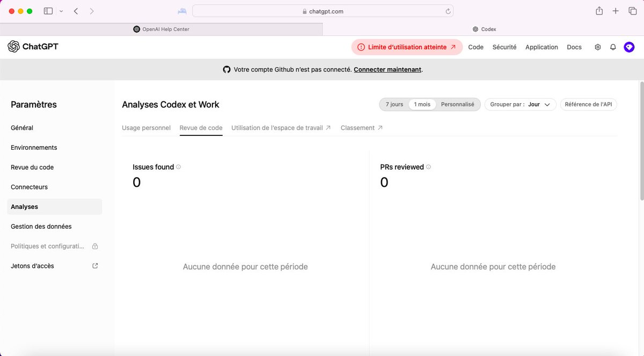Switch to the OpenAI Help Center browser tab
Screen dimensions: 644x356
161,30
